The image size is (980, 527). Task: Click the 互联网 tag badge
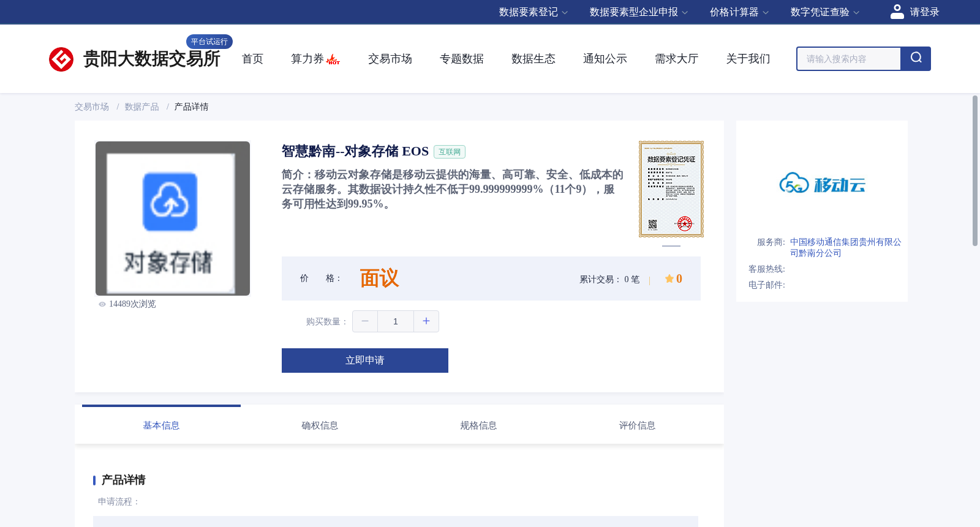pyautogui.click(x=450, y=152)
